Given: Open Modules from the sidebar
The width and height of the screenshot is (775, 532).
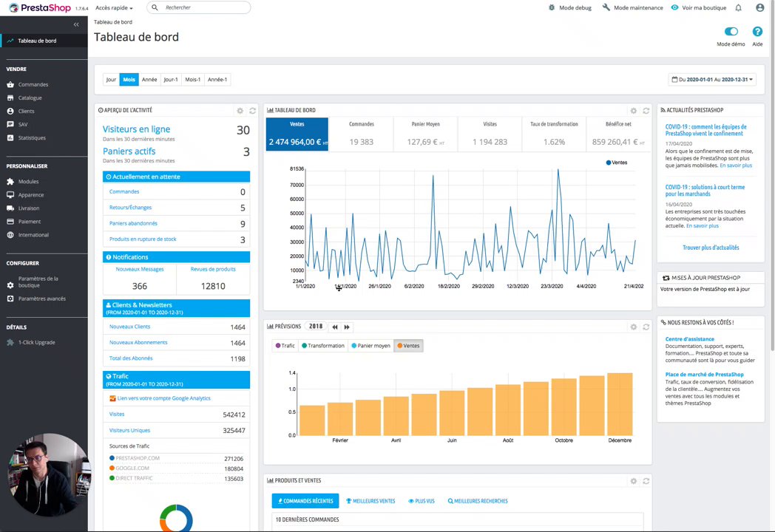Looking at the screenshot, I should click(x=28, y=182).
